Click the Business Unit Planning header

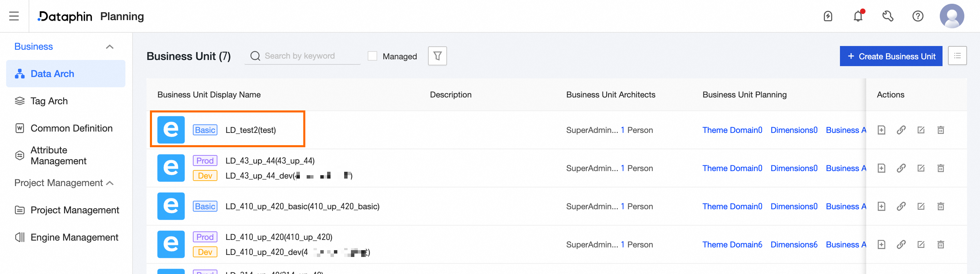click(745, 95)
